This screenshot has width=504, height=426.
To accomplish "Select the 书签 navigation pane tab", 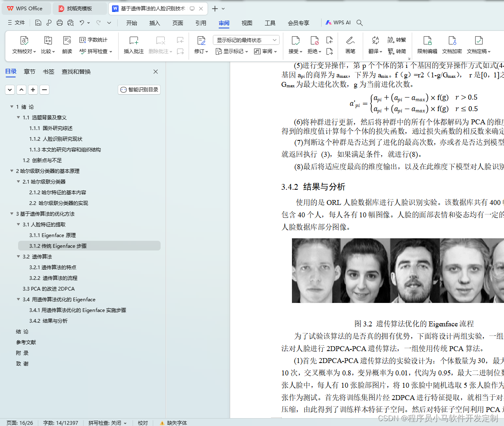I will point(49,72).
